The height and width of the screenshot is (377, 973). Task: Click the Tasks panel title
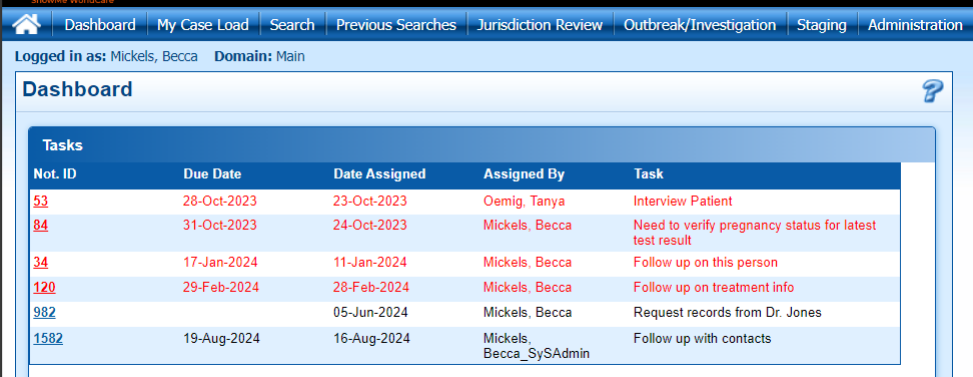(63, 146)
